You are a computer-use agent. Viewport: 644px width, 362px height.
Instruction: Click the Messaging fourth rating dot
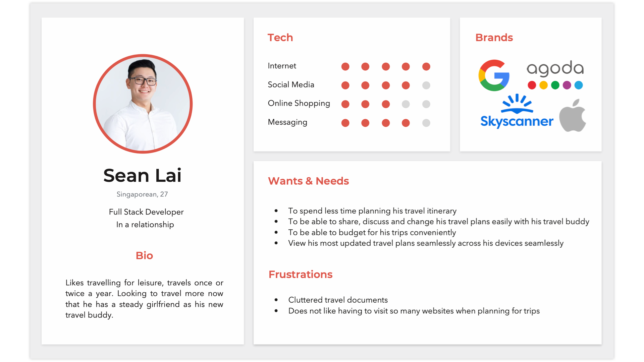(406, 122)
